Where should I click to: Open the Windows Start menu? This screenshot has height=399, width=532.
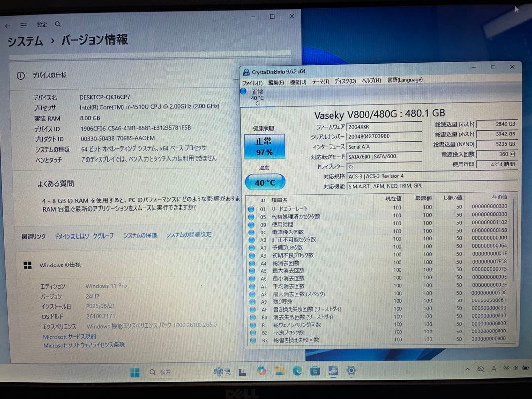pyautogui.click(x=134, y=372)
